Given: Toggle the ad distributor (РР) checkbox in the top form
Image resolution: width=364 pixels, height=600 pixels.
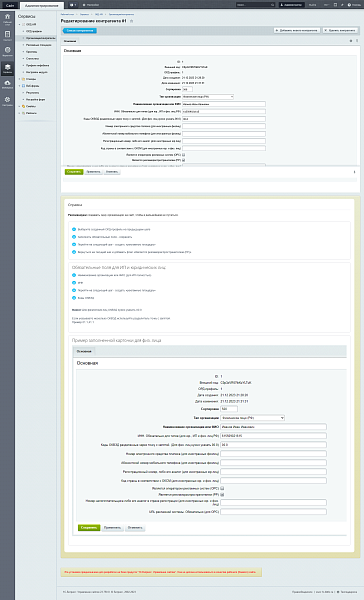Looking at the screenshot, I should (x=184, y=160).
